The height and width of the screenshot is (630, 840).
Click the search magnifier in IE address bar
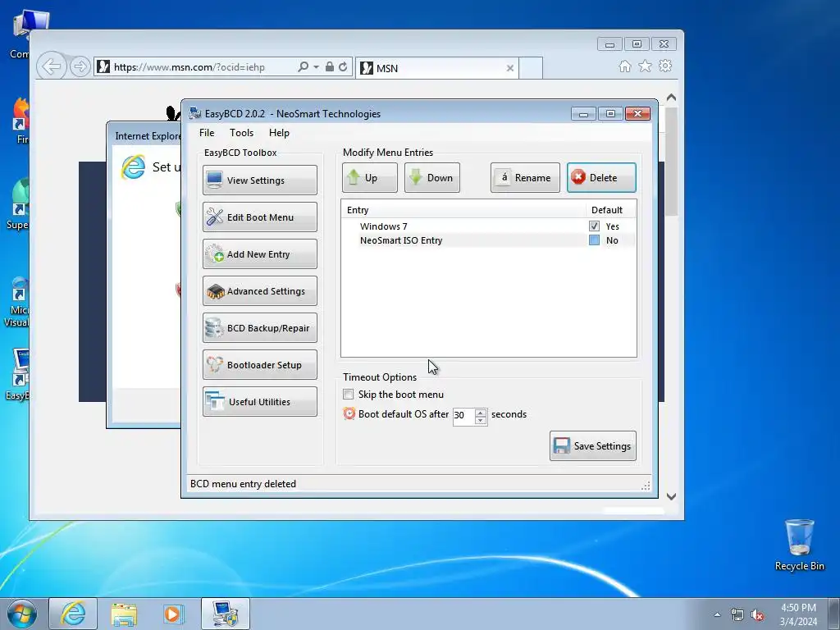pyautogui.click(x=304, y=67)
